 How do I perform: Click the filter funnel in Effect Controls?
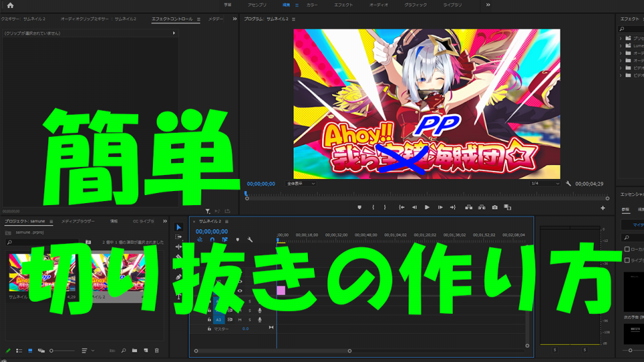click(x=208, y=211)
